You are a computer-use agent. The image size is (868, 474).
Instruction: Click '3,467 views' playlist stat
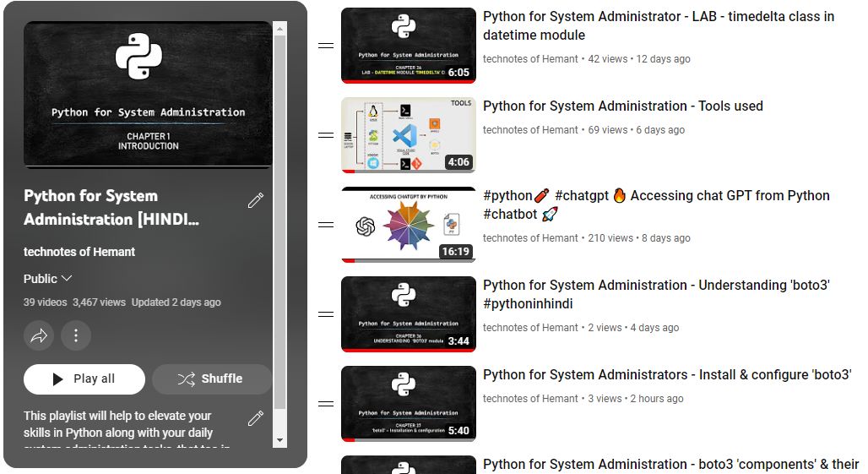tap(99, 302)
